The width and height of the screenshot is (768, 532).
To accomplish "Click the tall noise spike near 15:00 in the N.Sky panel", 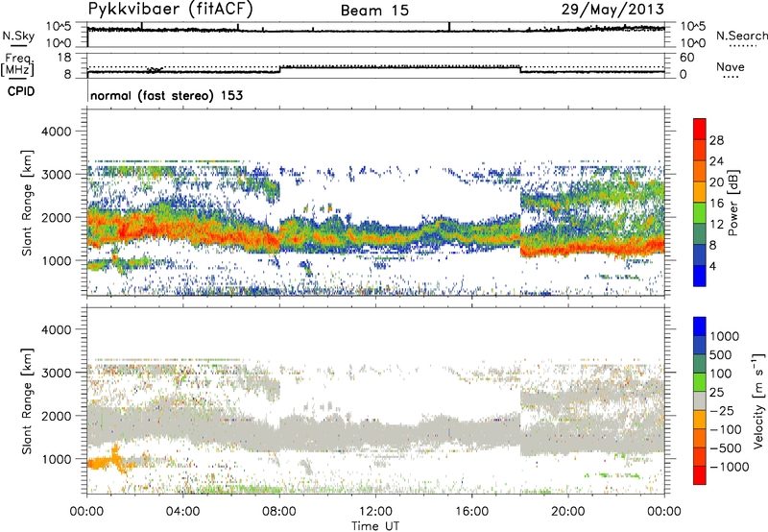I will [x=448, y=27].
